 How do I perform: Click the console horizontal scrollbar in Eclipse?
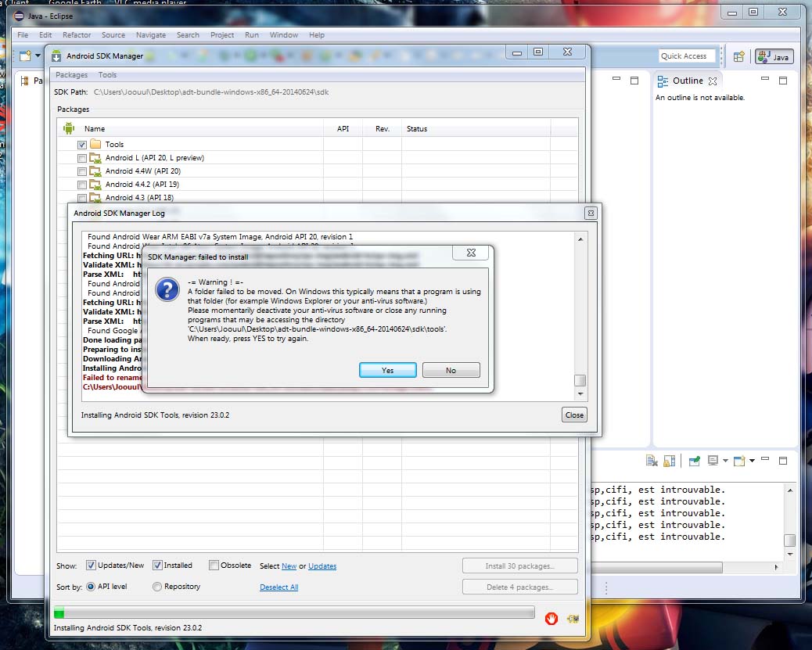(657, 567)
